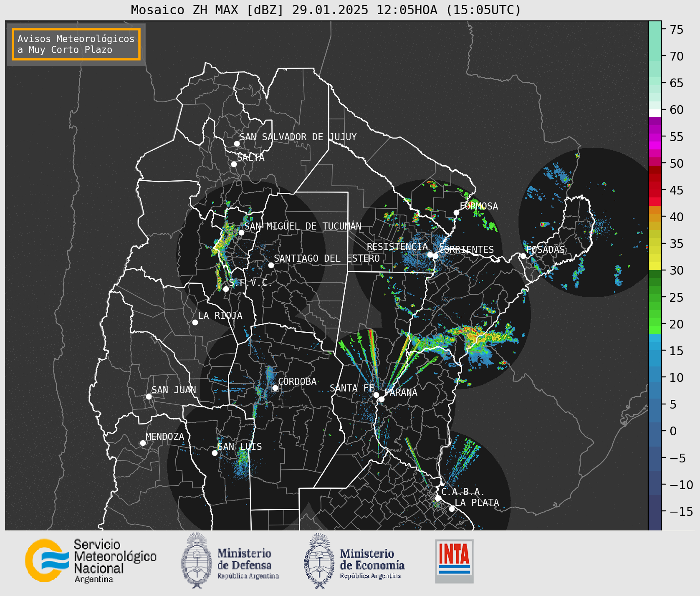Click the San Luis city marker
This screenshot has width=700, height=596.
pos(215,453)
